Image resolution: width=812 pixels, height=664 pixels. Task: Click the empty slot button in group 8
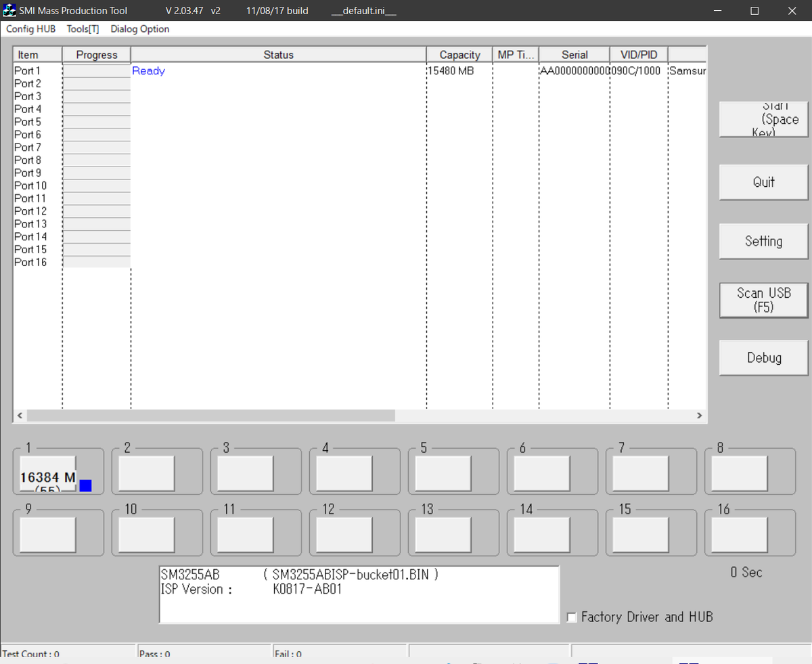coord(739,473)
